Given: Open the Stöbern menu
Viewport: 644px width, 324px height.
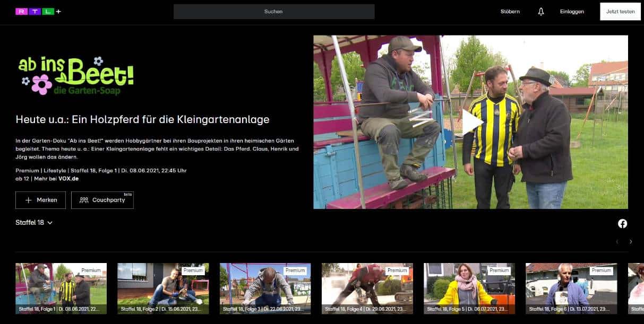Looking at the screenshot, I should click(x=510, y=12).
